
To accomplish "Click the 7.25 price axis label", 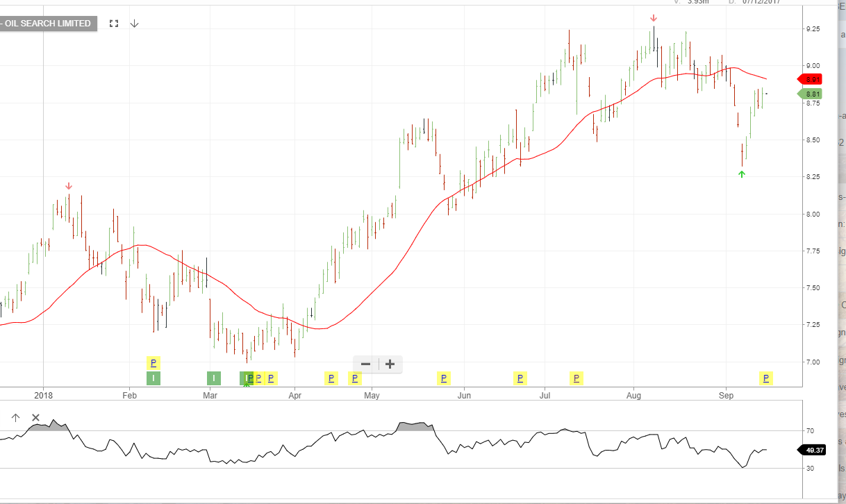I will (x=812, y=324).
